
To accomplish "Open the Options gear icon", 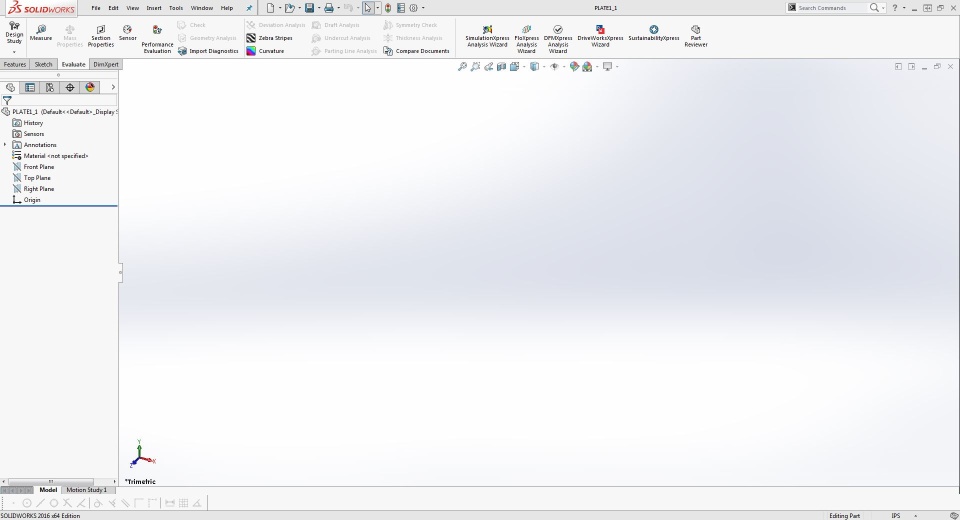I will click(414, 8).
